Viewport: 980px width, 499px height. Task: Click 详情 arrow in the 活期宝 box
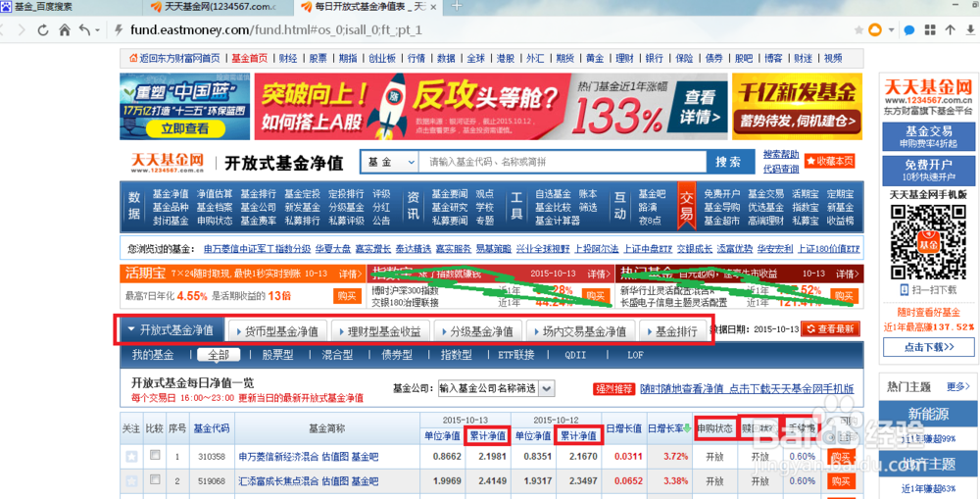click(x=351, y=274)
